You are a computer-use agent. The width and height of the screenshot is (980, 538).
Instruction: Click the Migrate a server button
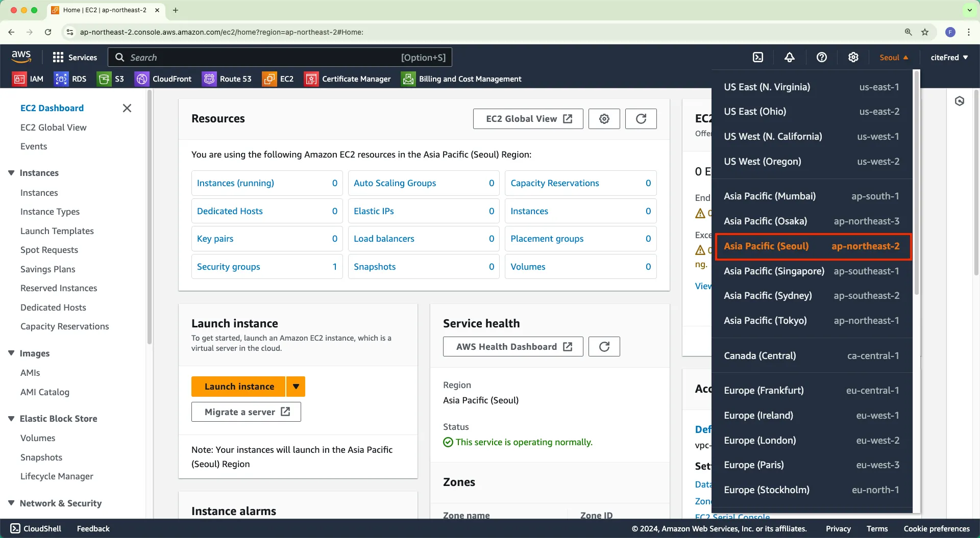click(246, 412)
